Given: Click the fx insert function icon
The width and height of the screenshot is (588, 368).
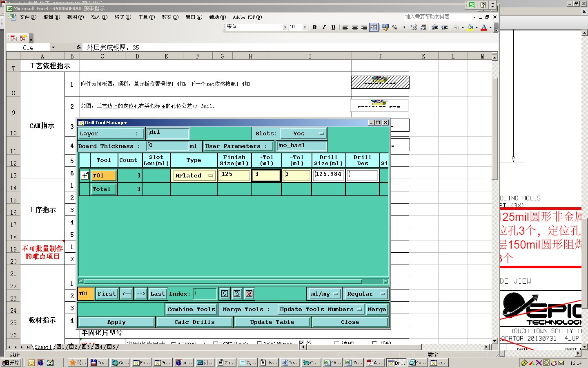Looking at the screenshot, I should pyautogui.click(x=79, y=47).
